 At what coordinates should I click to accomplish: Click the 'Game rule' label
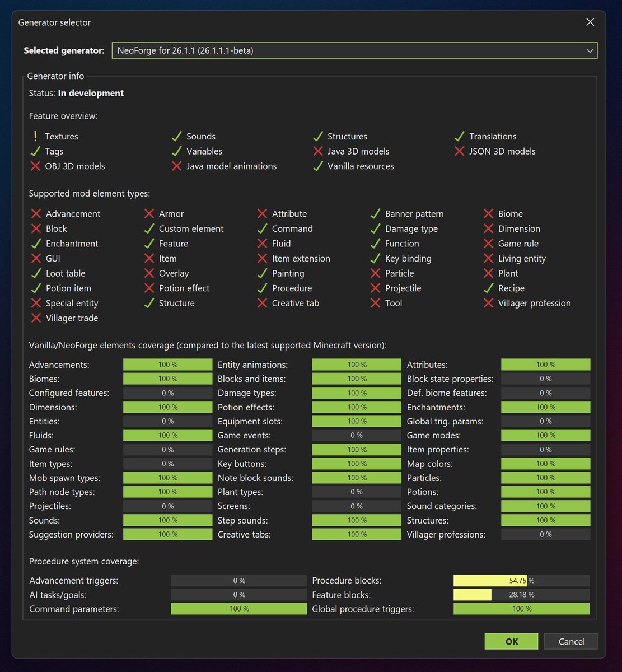(x=518, y=244)
